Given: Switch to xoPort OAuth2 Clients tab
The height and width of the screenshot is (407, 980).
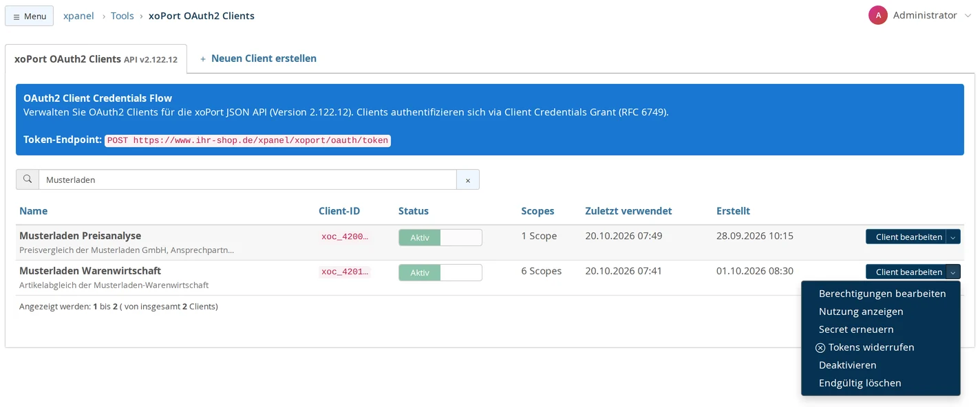Looking at the screenshot, I should (x=96, y=59).
